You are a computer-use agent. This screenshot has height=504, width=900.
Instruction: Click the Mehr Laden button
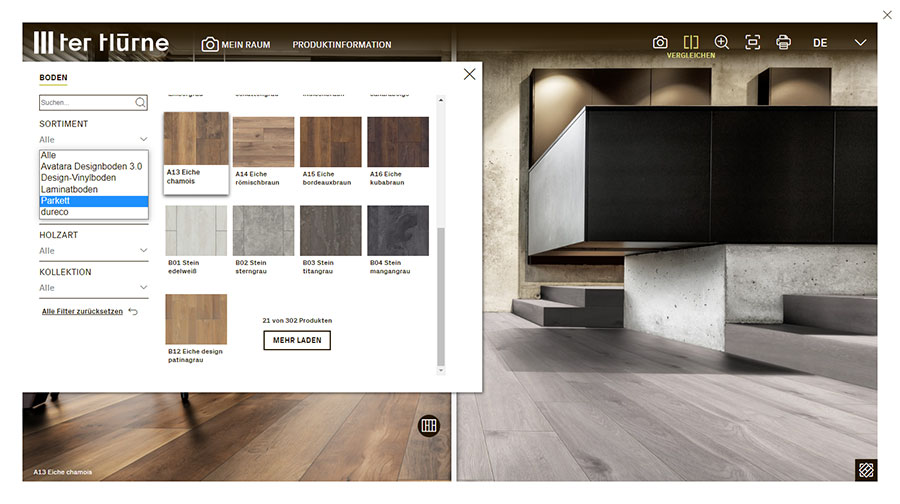coord(297,340)
